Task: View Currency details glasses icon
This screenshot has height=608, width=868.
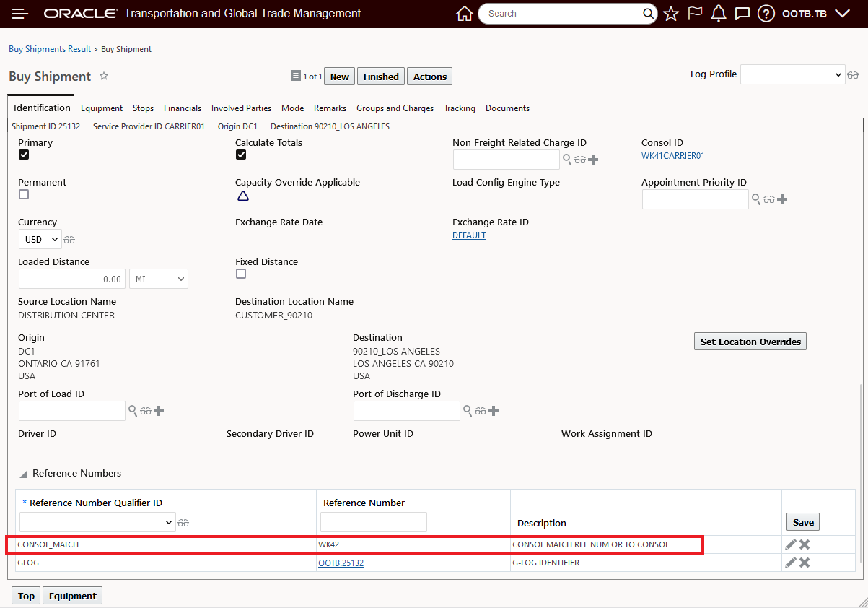Action: [x=69, y=240]
